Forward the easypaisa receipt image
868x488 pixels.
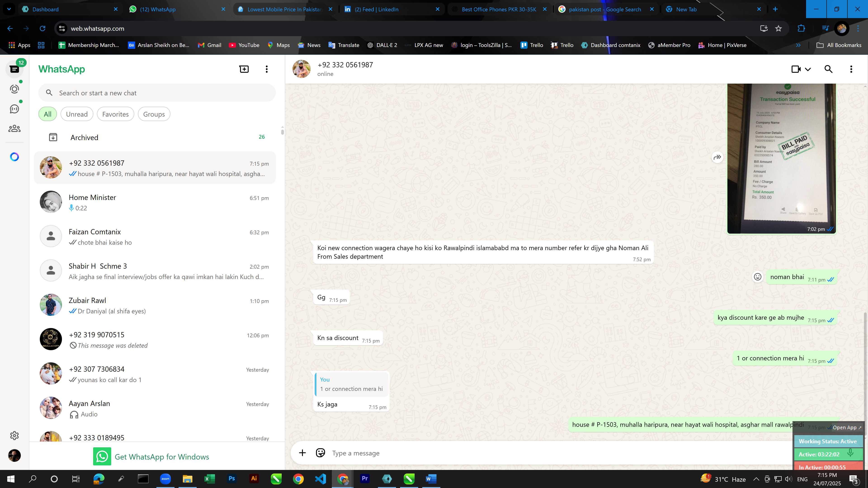[717, 157]
